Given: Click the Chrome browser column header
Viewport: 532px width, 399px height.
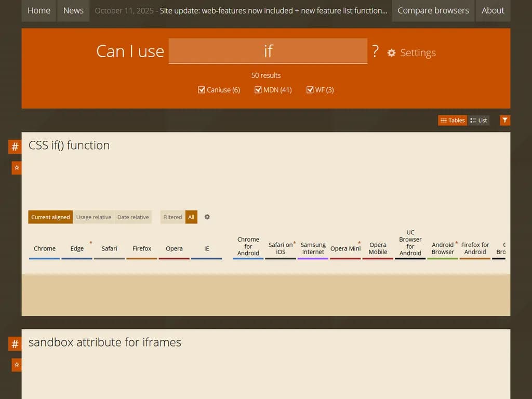Looking at the screenshot, I should (44, 248).
